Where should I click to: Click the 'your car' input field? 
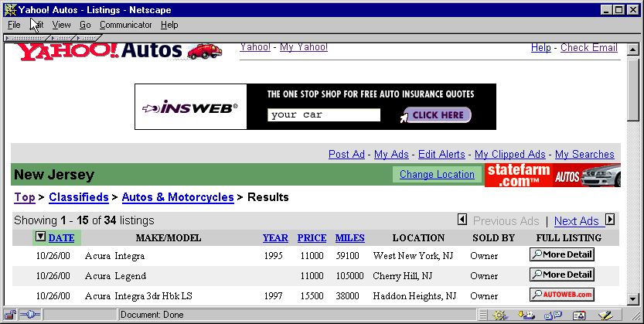[324, 115]
